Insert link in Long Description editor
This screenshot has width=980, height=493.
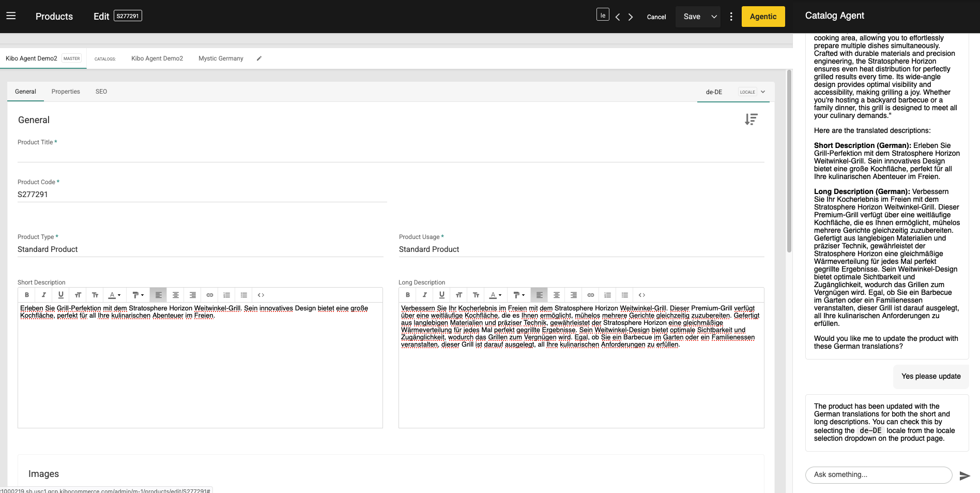(591, 295)
